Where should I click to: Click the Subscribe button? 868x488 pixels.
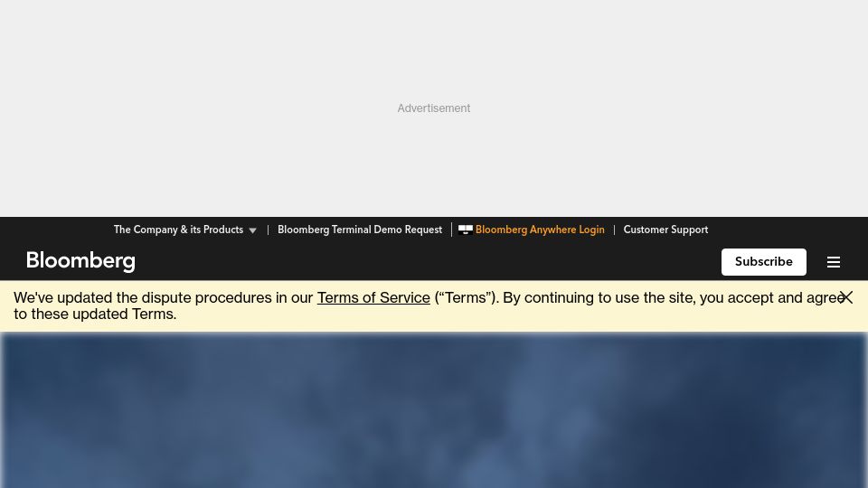pyautogui.click(x=763, y=262)
